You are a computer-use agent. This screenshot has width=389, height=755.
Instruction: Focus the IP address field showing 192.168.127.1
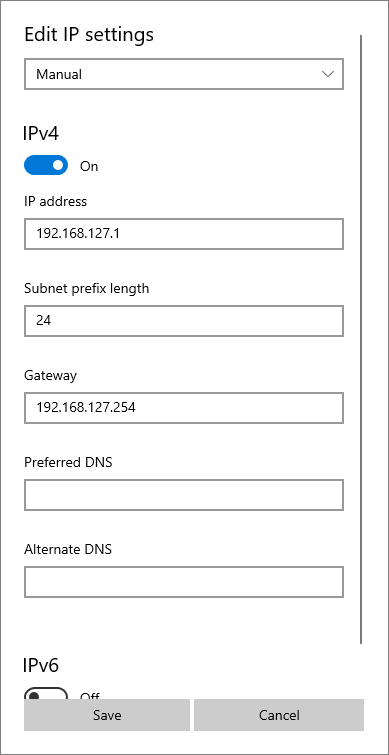coord(183,234)
